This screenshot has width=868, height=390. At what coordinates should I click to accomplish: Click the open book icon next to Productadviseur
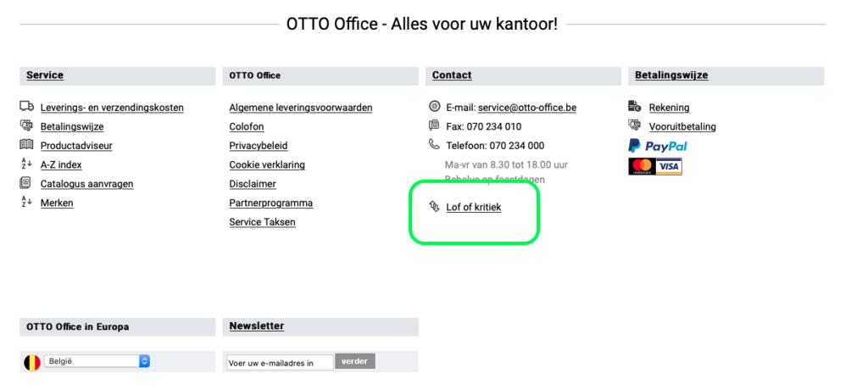point(26,145)
